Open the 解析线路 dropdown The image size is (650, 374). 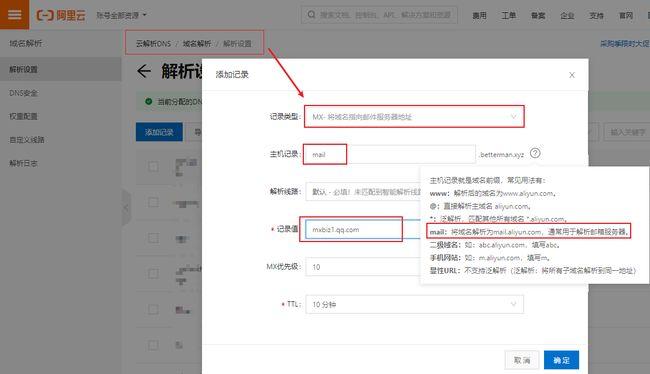pyautogui.click(x=363, y=192)
